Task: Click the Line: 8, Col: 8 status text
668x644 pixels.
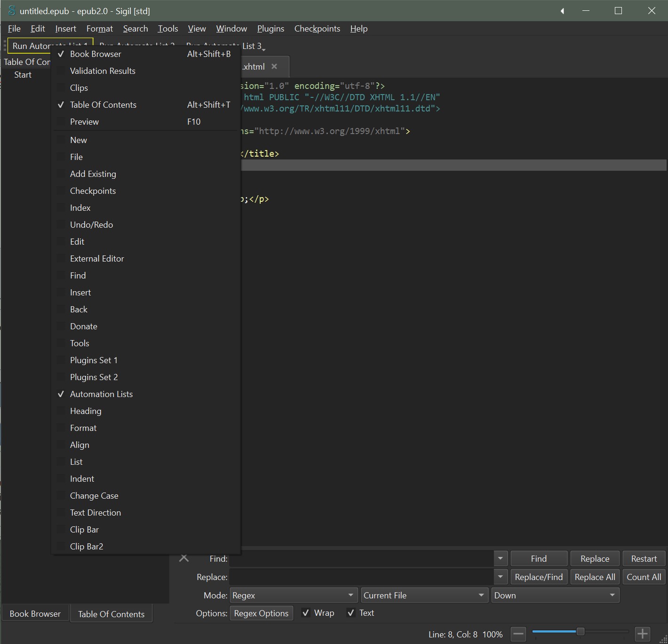Action: pos(453,634)
